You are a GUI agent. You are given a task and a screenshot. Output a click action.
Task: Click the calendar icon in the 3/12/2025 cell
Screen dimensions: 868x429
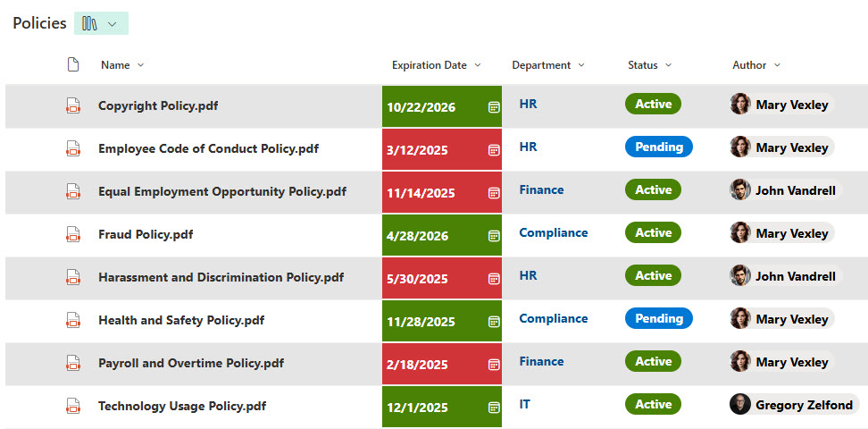(493, 150)
